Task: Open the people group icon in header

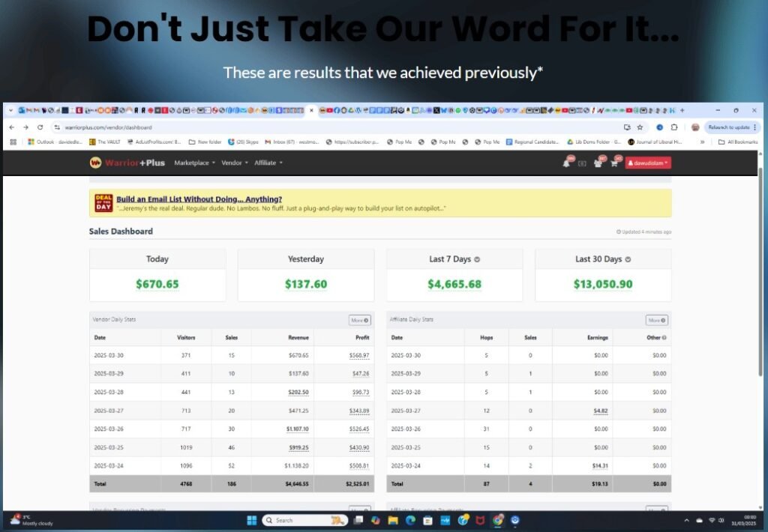Action: (x=598, y=163)
